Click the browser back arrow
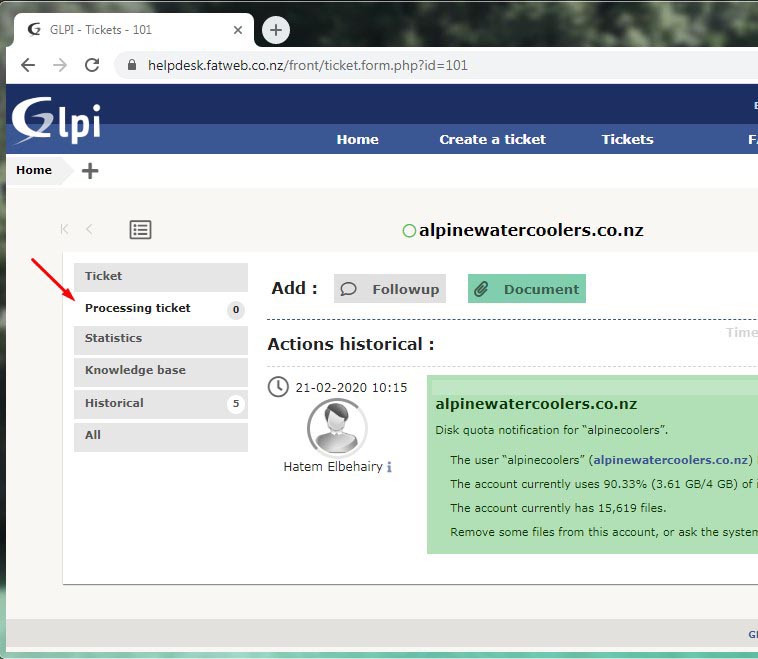Screen dimensions: 758x659 pos(28,65)
